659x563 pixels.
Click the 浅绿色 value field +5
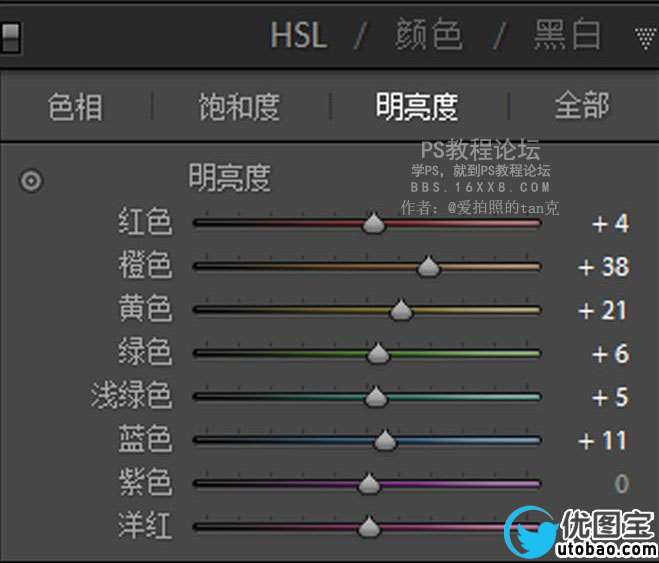click(x=610, y=397)
